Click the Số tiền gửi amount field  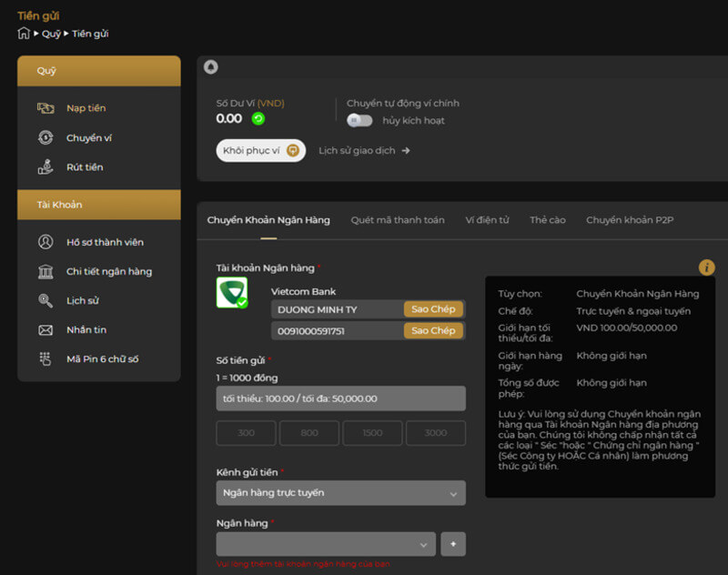click(340, 398)
